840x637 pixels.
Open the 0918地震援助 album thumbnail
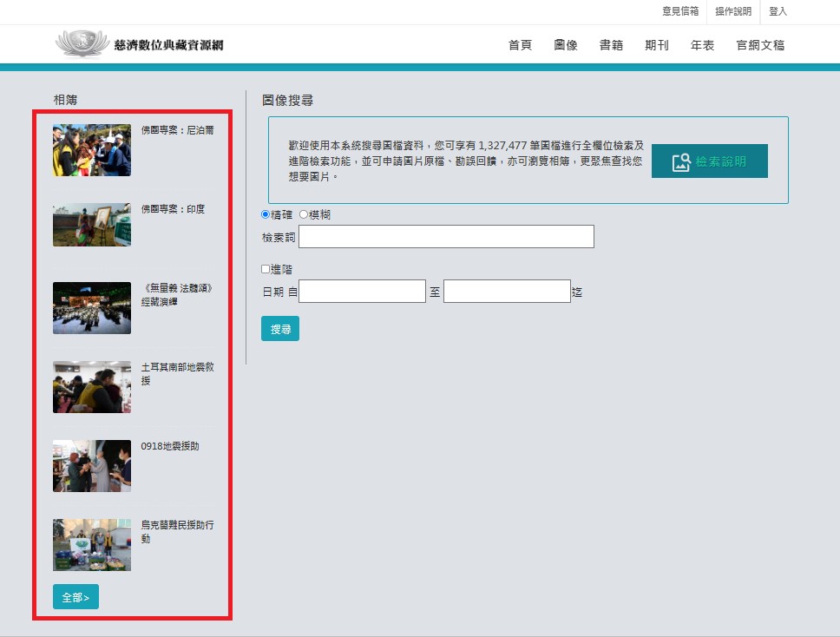click(x=92, y=466)
